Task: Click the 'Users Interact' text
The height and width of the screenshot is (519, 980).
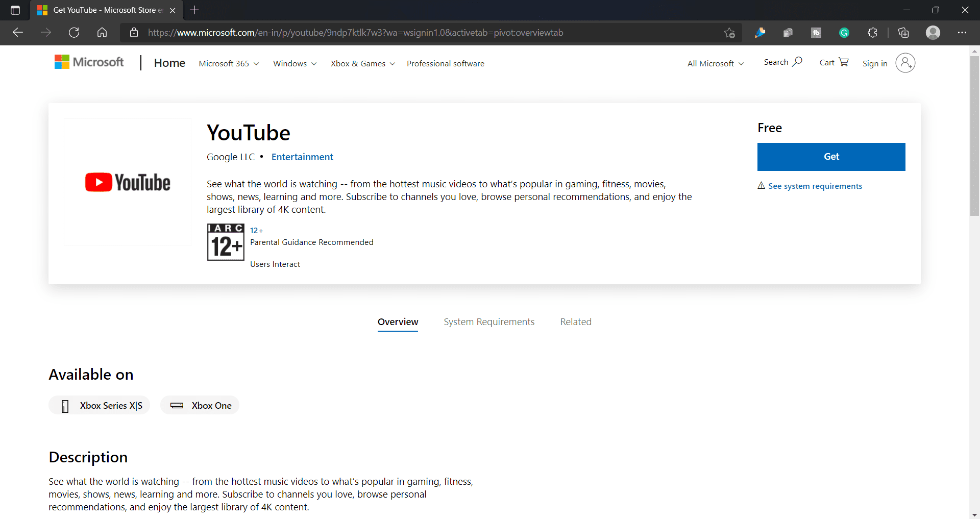Action: click(x=275, y=264)
